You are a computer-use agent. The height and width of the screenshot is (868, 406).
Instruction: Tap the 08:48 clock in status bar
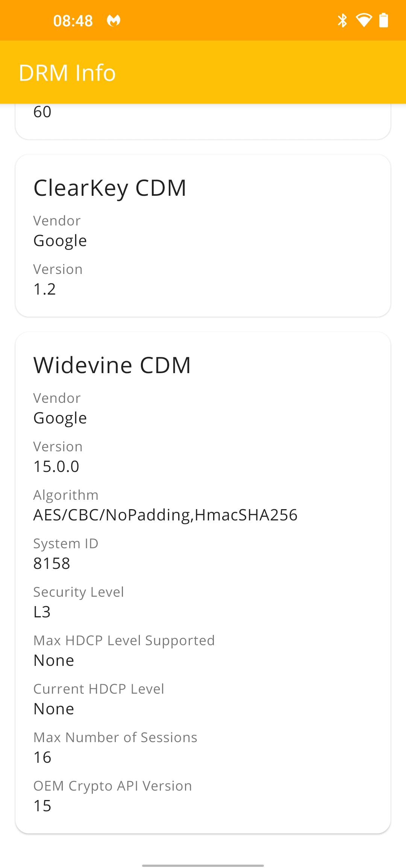pos(73,21)
